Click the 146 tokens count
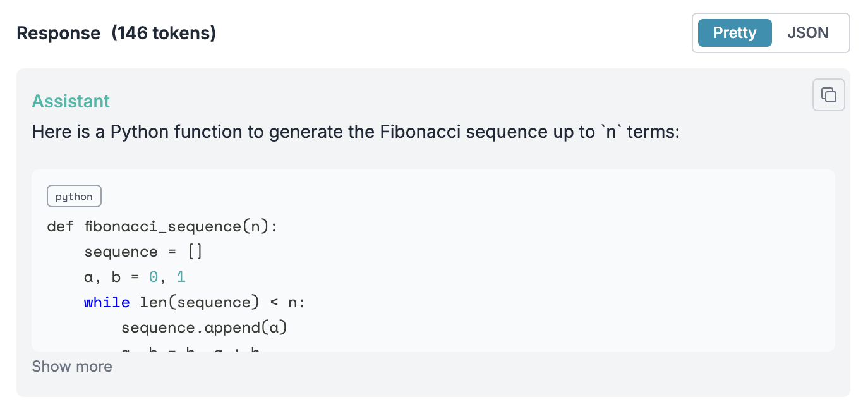This screenshot has width=868, height=416. (x=164, y=33)
